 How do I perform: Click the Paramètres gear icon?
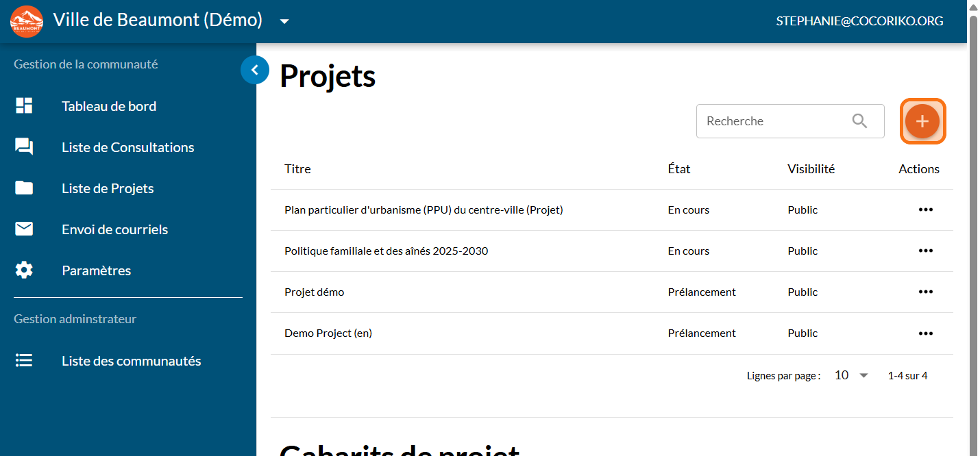(x=24, y=270)
